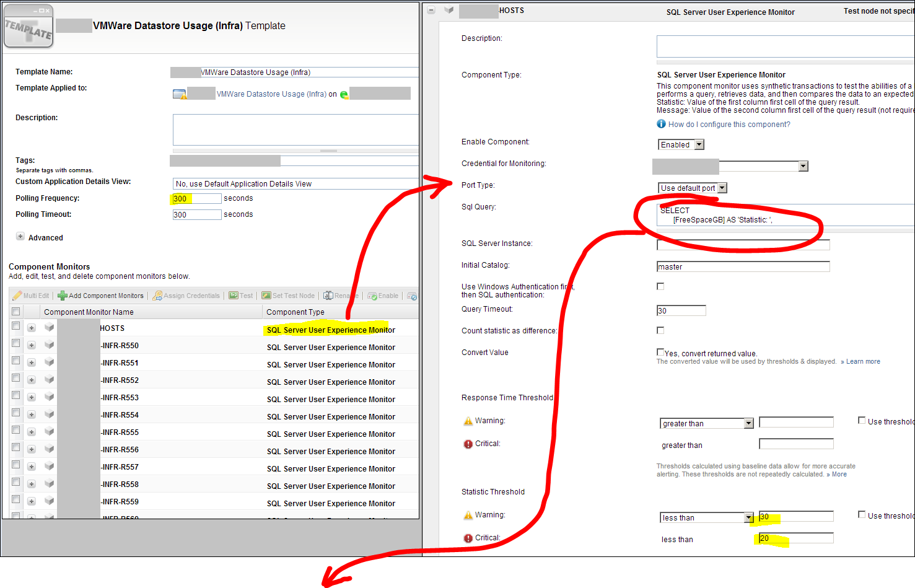Open Statistic Warning less than dropdown
This screenshot has width=915, height=588.
click(x=706, y=517)
